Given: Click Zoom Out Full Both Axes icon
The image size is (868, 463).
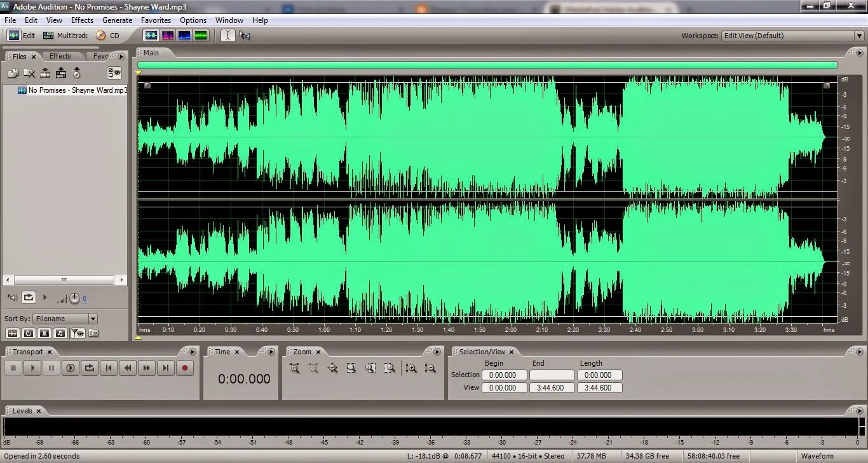Looking at the screenshot, I should [x=332, y=368].
